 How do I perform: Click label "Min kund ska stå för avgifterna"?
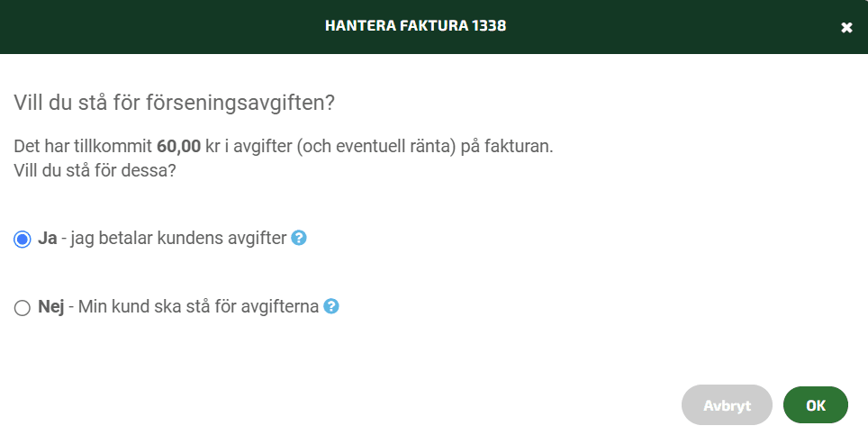pos(199,307)
